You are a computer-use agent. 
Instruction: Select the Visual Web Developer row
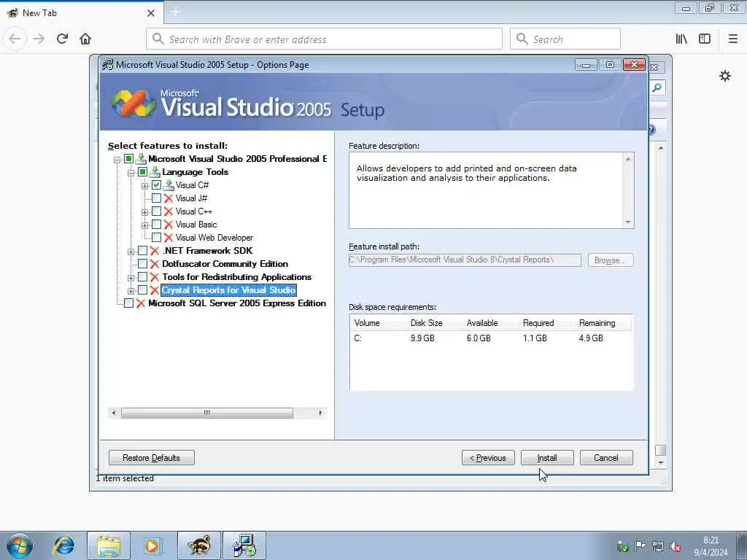(x=214, y=238)
